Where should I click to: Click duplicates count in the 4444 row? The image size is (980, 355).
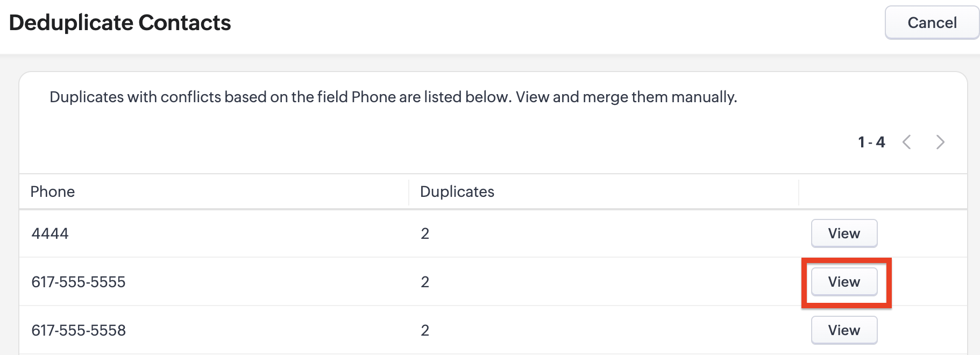[x=425, y=233]
